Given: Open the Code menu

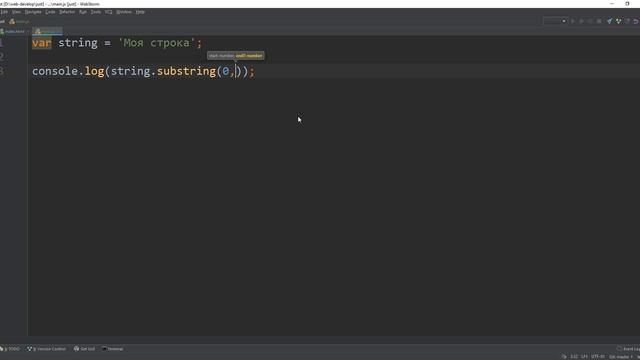Looking at the screenshot, I should [50, 12].
